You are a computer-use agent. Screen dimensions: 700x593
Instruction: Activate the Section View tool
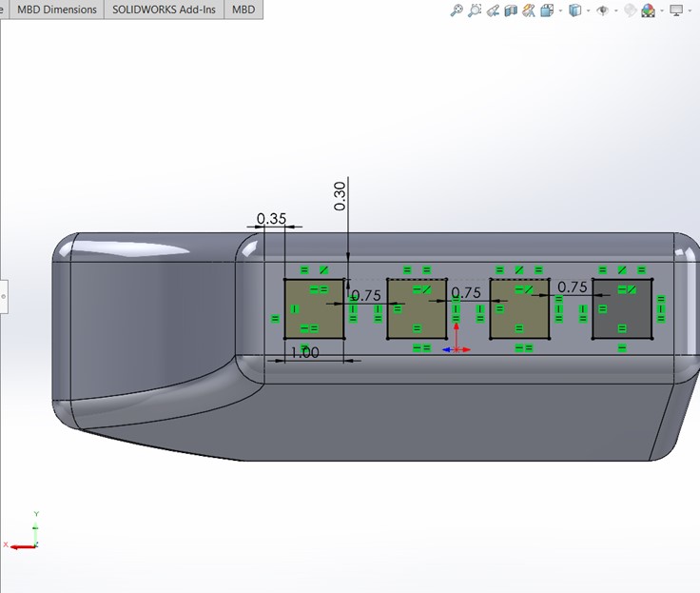point(511,10)
